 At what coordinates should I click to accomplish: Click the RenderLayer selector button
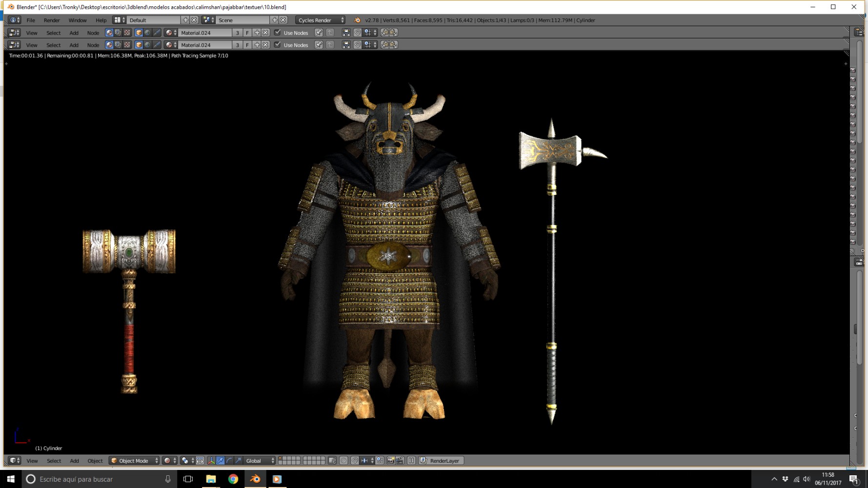441,461
